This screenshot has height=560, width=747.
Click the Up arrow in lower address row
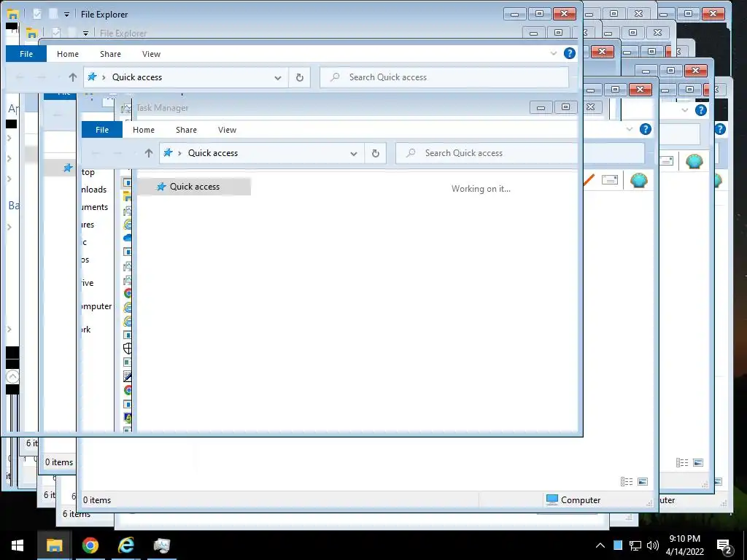(x=148, y=153)
